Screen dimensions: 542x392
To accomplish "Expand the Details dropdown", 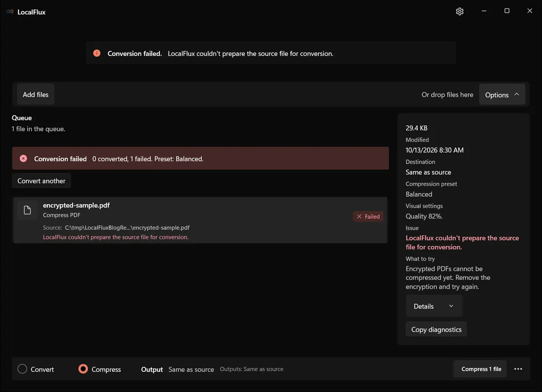I will pyautogui.click(x=434, y=306).
